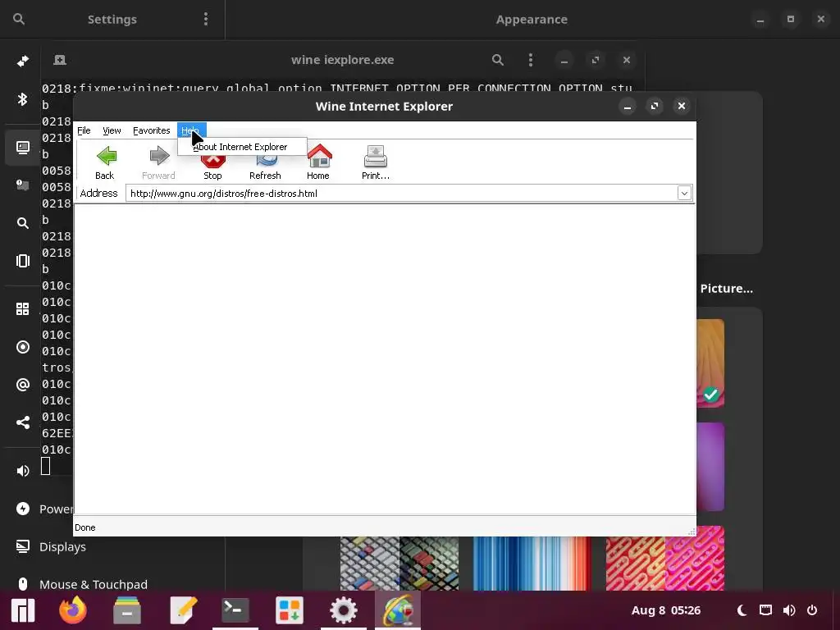The image size is (840, 630).
Task: Choose About Internet Explorer
Action: (242, 147)
